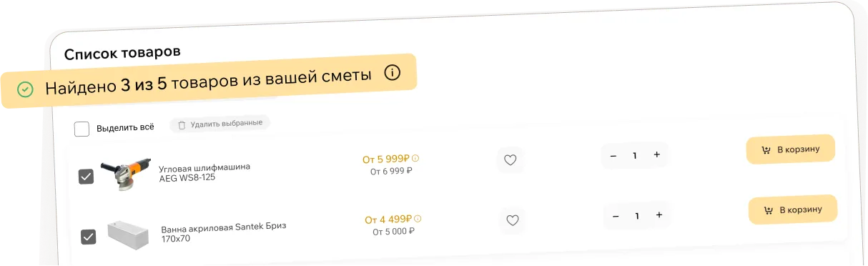Open angle grinder product thumbnail
Image resolution: width=868 pixels, height=266 pixels.
[x=126, y=174]
